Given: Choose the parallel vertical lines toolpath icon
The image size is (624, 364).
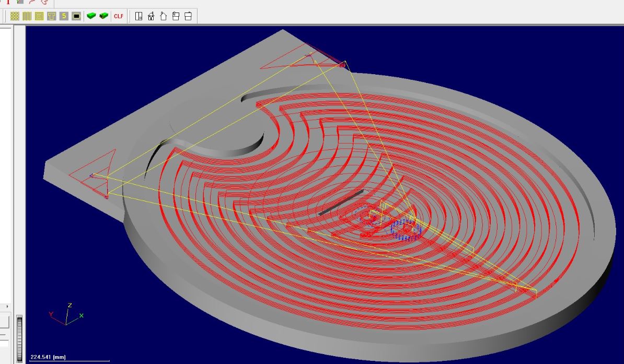Looking at the screenshot, I should click(27, 16).
